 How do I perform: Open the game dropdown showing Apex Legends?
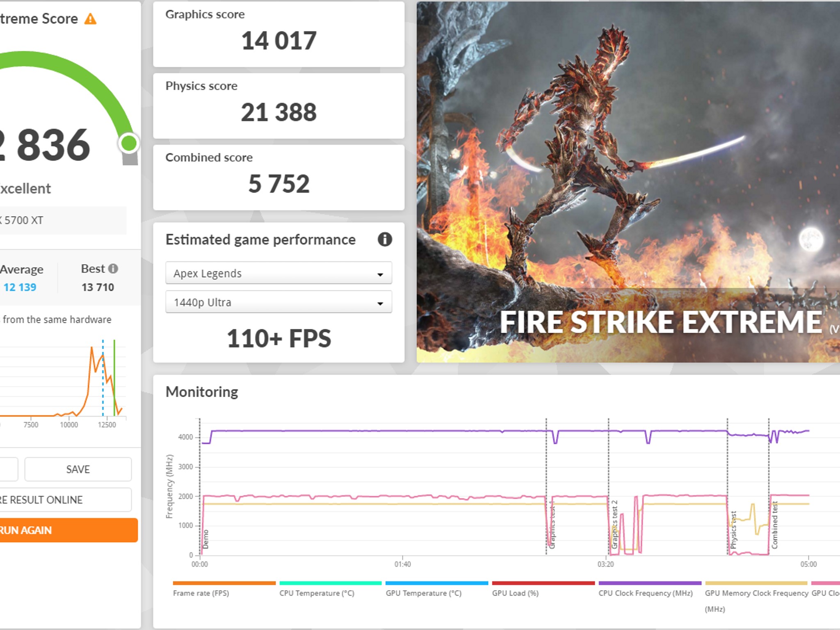(x=278, y=273)
